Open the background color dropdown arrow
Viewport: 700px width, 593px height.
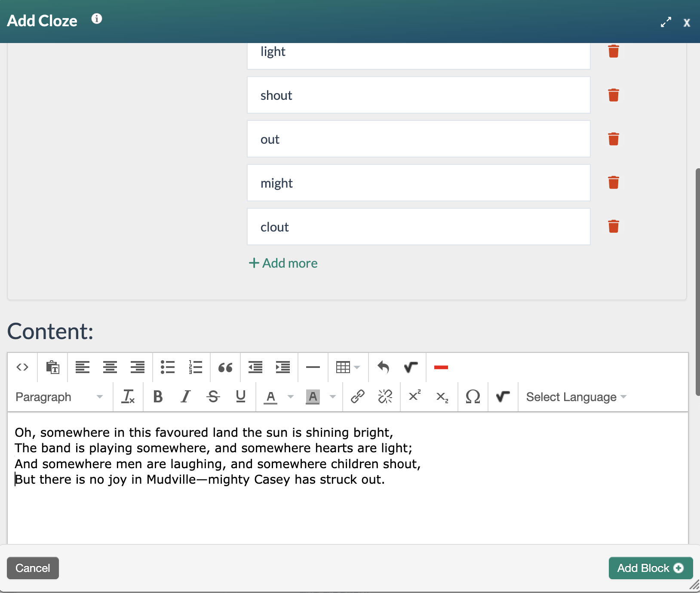[x=333, y=396]
